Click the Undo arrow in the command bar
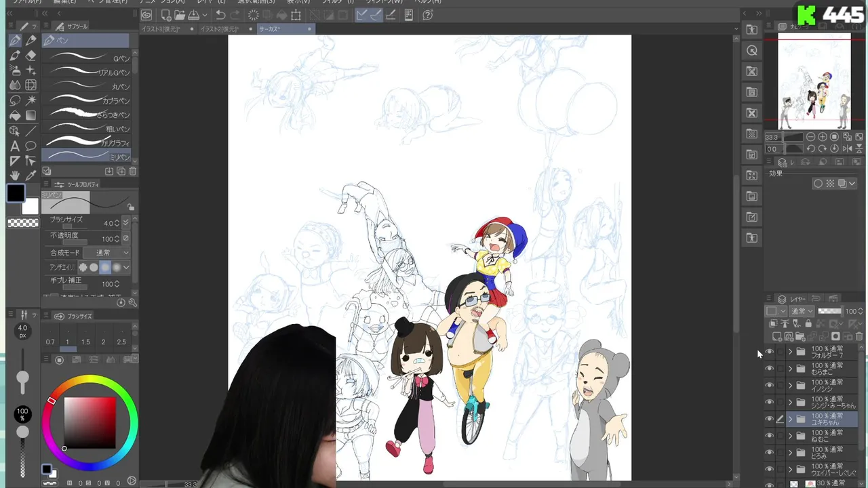Viewport: 868px width, 488px height. click(220, 15)
